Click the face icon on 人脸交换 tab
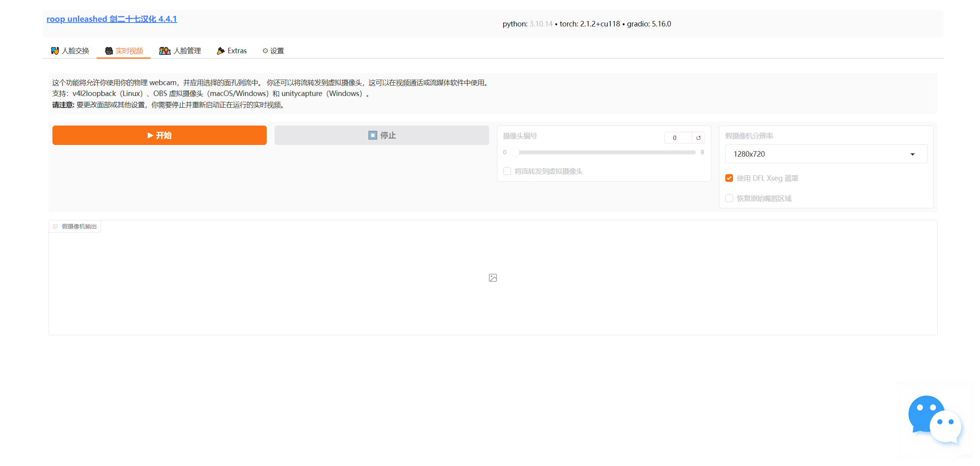This screenshot has width=980, height=466. pyautogui.click(x=55, y=51)
